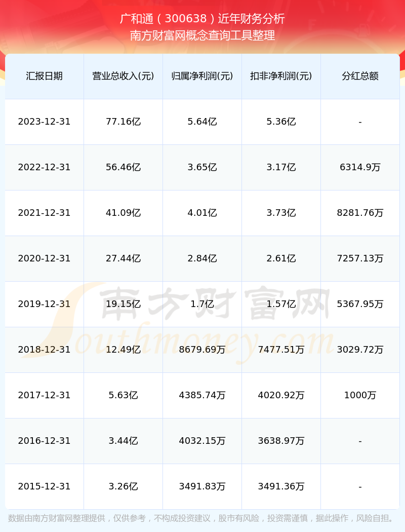
Task: Click the date cell 2015-12-31
Action: 45,486
